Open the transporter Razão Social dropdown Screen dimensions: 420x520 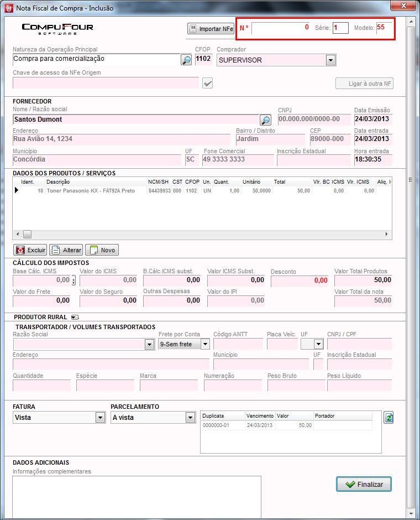click(x=149, y=344)
